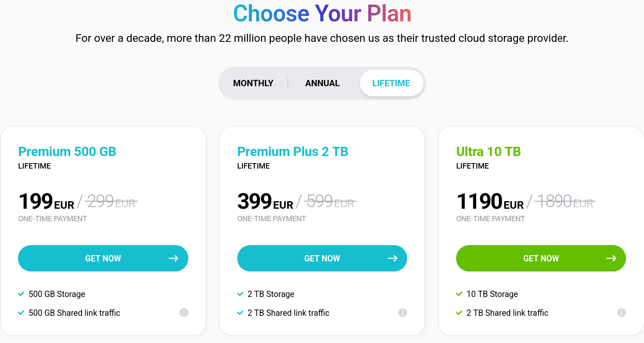Click the 2 TB Storage feature text
This screenshot has height=343, width=644.
tap(271, 294)
